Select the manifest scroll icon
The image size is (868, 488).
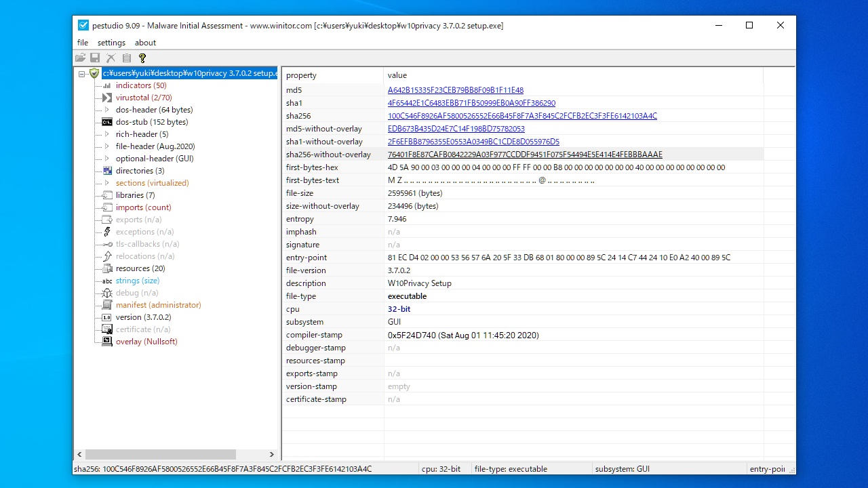pyautogui.click(x=107, y=305)
